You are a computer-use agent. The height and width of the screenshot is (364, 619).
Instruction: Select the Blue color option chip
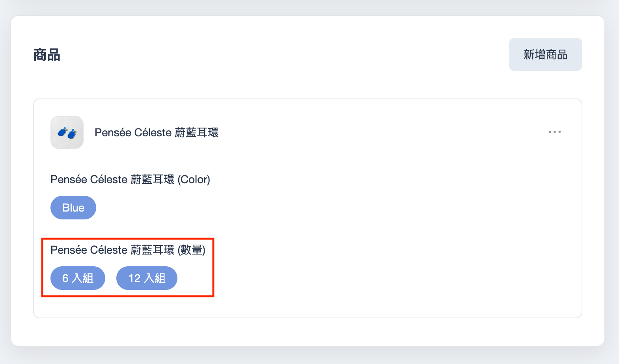pyautogui.click(x=73, y=208)
